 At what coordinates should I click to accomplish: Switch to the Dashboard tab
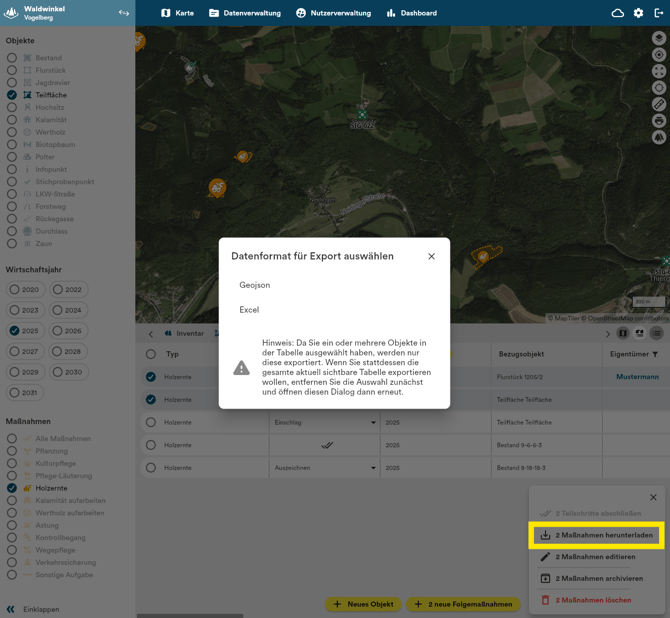pos(411,13)
